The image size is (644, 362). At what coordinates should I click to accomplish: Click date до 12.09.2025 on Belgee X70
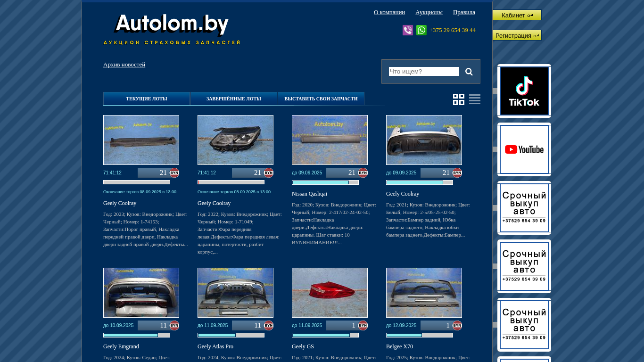(401, 326)
